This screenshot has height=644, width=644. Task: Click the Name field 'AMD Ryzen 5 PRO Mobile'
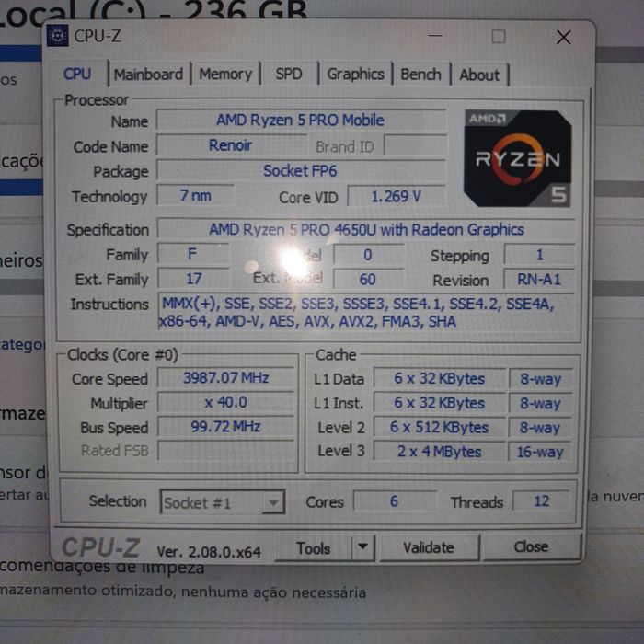pos(301,121)
